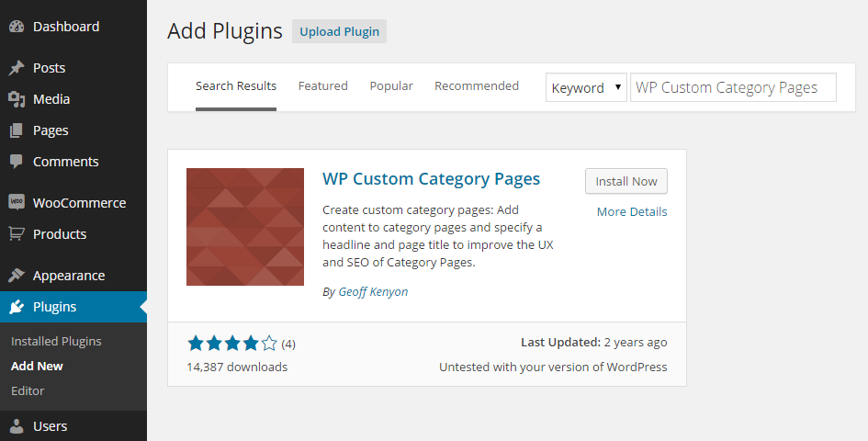The image size is (868, 441).
Task: Switch to the Featured tab
Action: (x=322, y=85)
